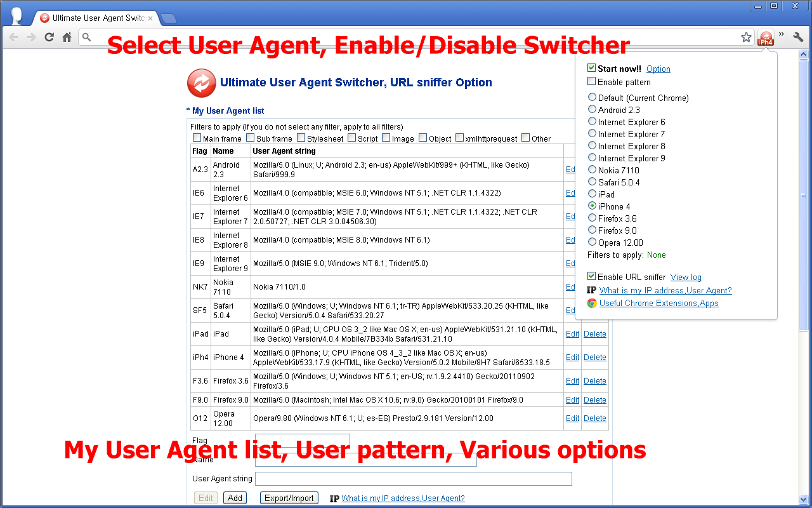Toggle the Start now!! checkbox
The width and height of the screenshot is (812, 508).
592,68
